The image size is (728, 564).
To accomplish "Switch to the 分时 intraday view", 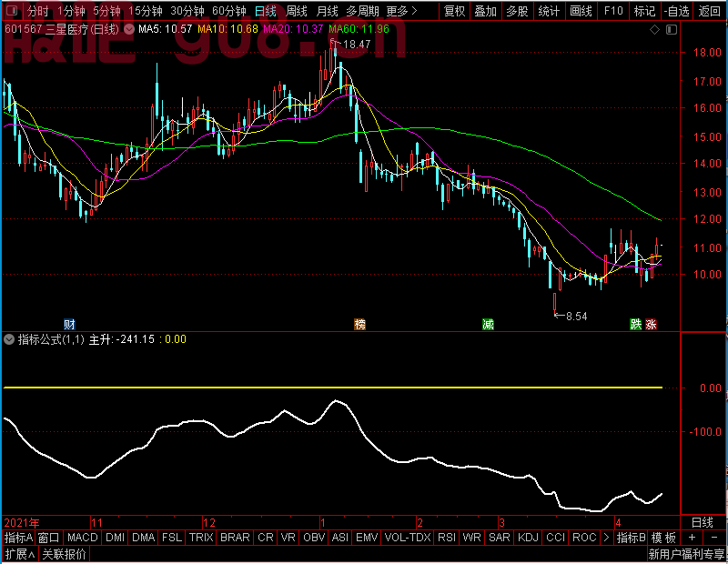I will tap(37, 11).
